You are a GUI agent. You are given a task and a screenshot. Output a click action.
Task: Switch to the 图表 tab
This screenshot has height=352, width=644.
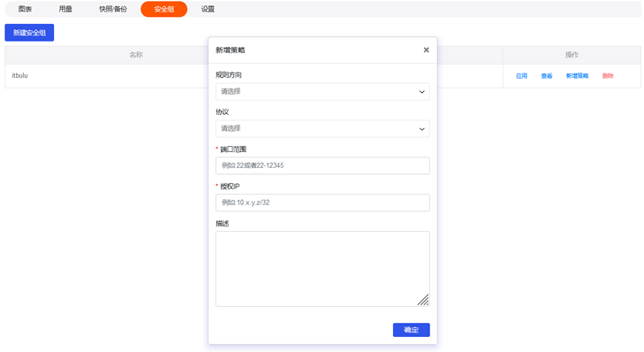(25, 9)
